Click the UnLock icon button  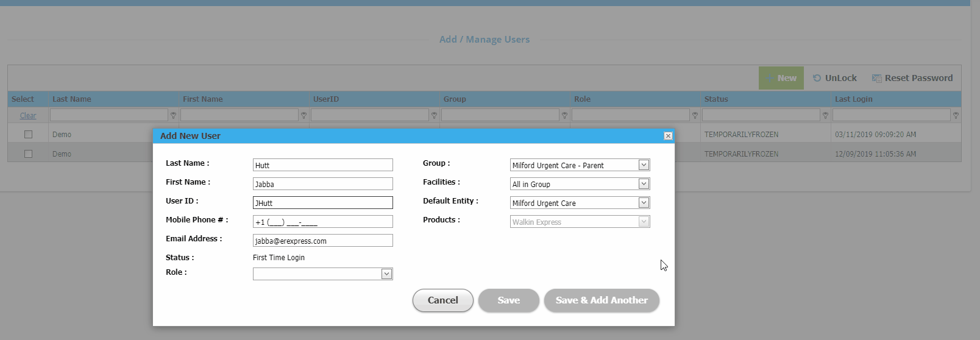pos(834,78)
